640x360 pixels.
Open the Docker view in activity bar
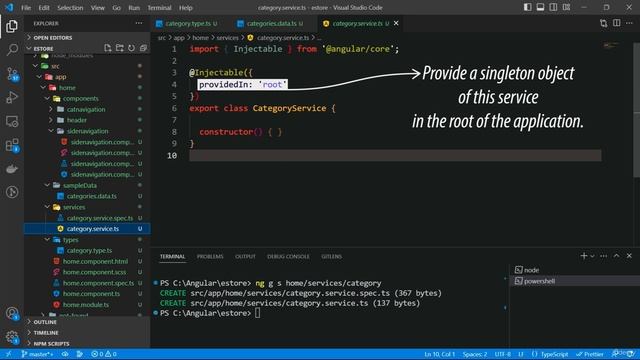[x=12, y=169]
